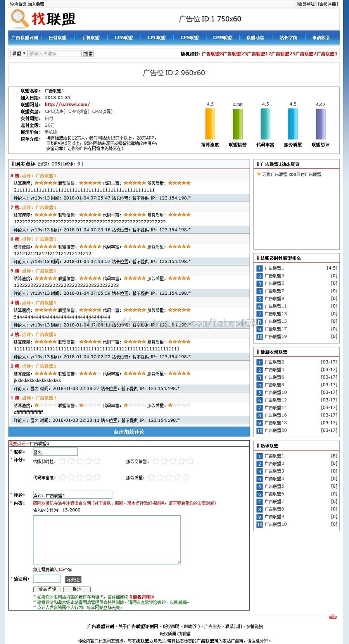The width and height of the screenshot is (349, 644).
Task: Choose one star for 服务质量 in form
Action: [151, 477]
